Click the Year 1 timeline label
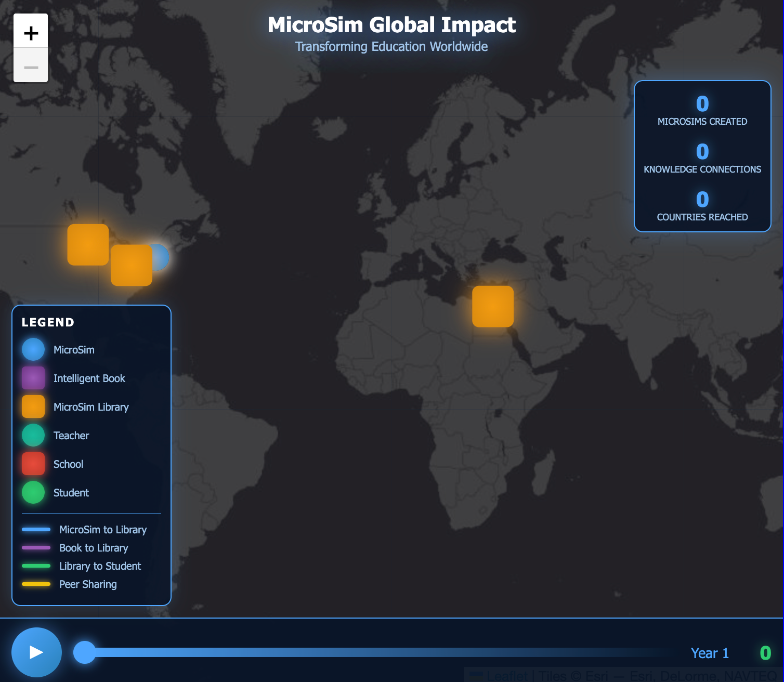 [x=710, y=653]
